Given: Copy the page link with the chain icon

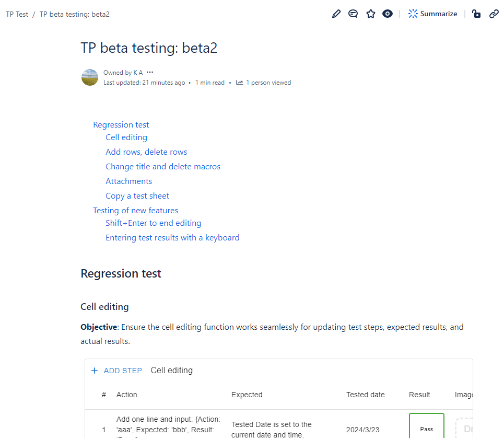Looking at the screenshot, I should click(494, 14).
